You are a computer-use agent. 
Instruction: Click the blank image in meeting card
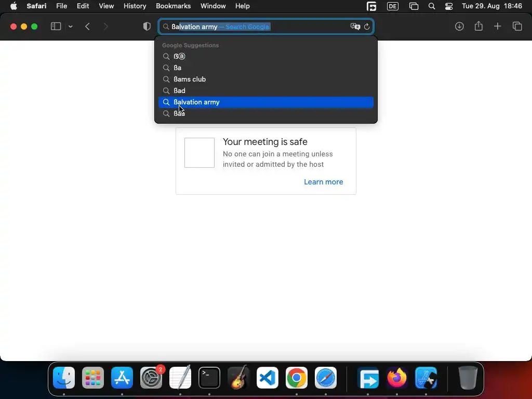[x=199, y=153]
